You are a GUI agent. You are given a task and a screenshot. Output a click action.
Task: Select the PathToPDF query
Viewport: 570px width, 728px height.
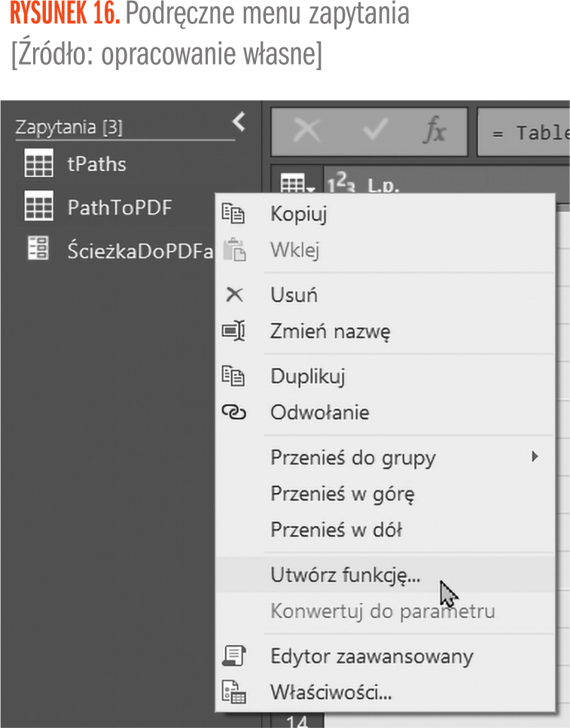point(119,207)
